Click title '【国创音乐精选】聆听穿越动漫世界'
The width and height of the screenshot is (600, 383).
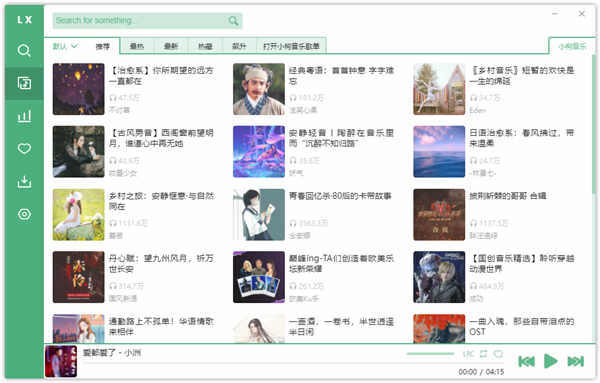pyautogui.click(x=522, y=264)
